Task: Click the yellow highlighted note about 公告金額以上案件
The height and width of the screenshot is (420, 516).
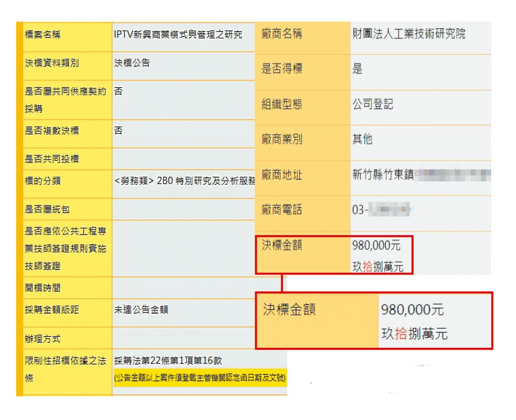Action: [200, 378]
